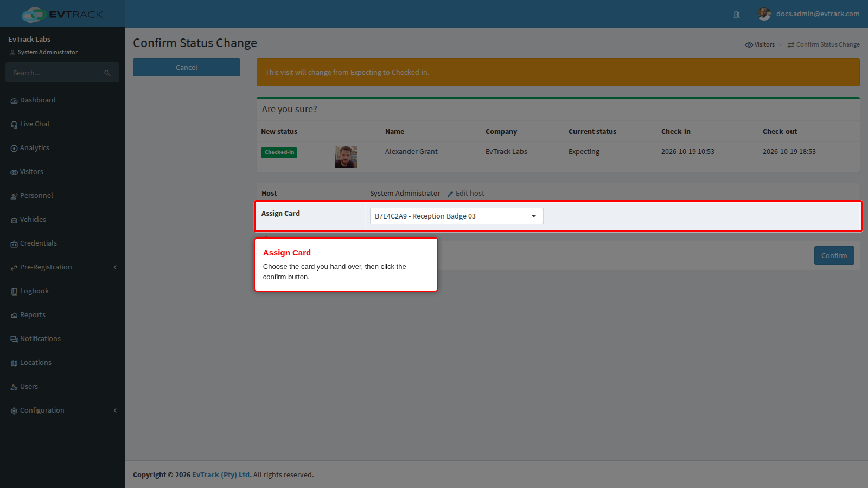Go to Visitors in the sidebar

[62, 172]
